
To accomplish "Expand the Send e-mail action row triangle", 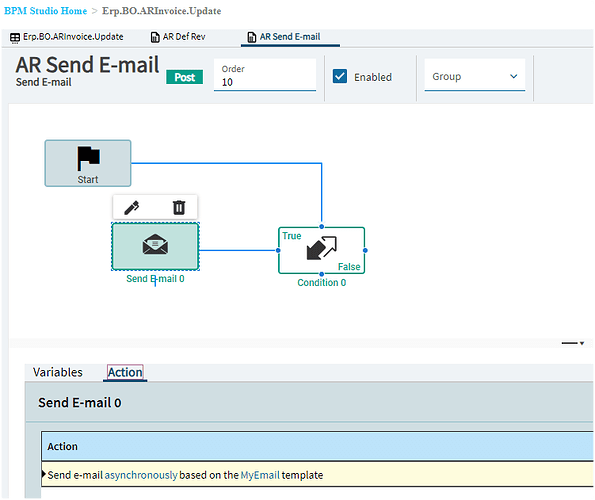I will click(44, 474).
